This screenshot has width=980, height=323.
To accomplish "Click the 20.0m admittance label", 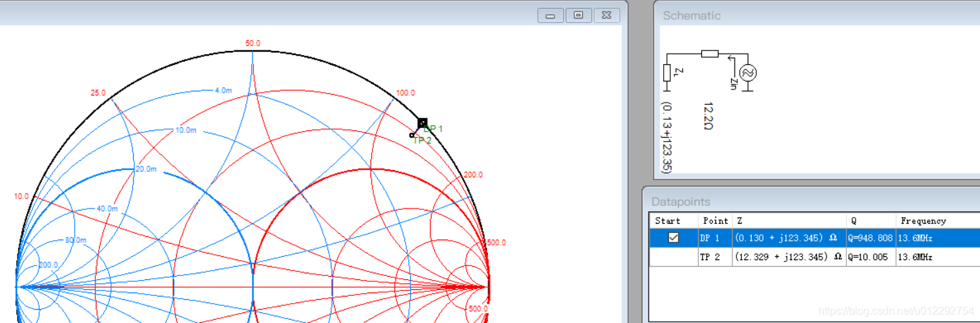I will click(x=146, y=169).
